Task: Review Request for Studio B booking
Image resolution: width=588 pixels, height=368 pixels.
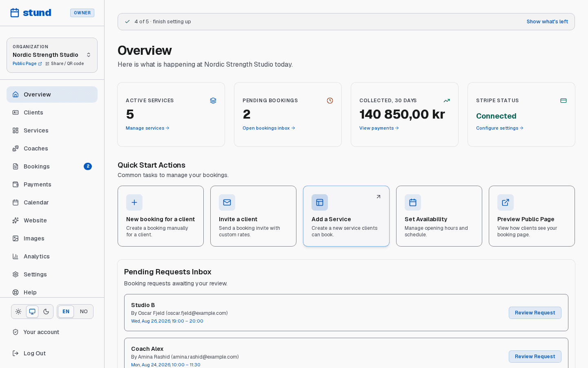Action: click(x=535, y=313)
